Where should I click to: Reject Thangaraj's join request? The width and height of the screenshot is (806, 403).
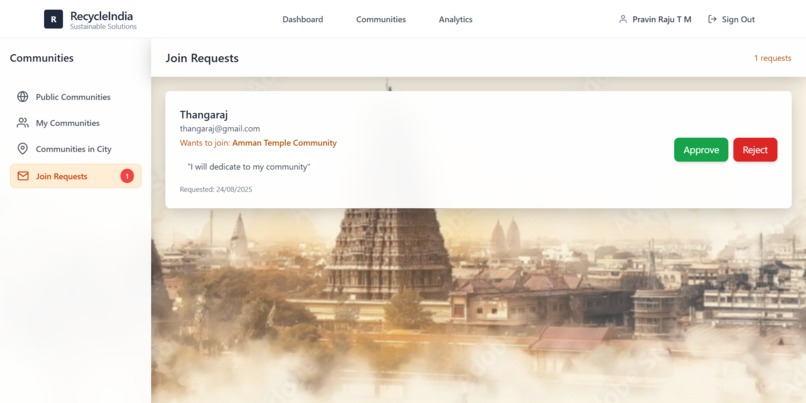755,150
